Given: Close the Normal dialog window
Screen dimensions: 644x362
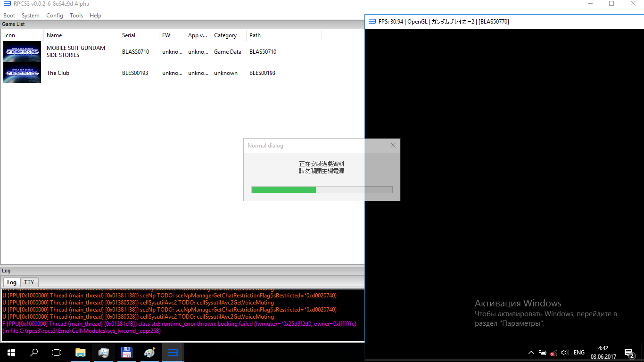Looking at the screenshot, I should tap(393, 146).
